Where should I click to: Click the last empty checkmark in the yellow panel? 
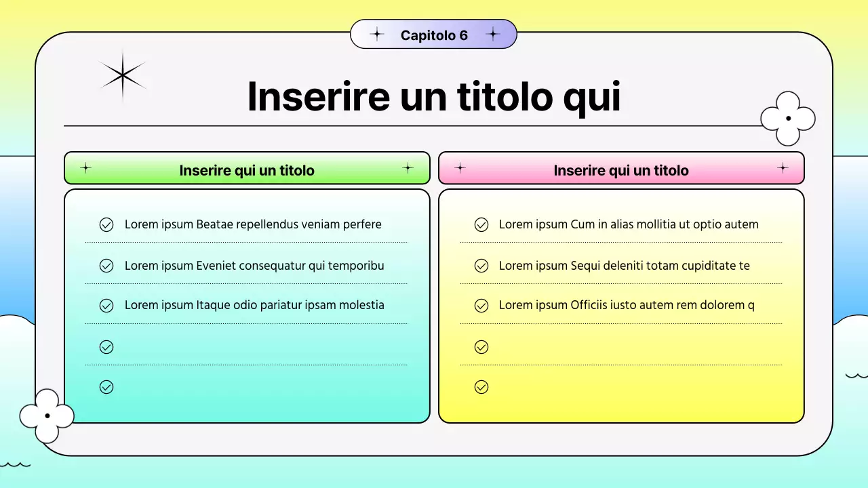(x=481, y=387)
